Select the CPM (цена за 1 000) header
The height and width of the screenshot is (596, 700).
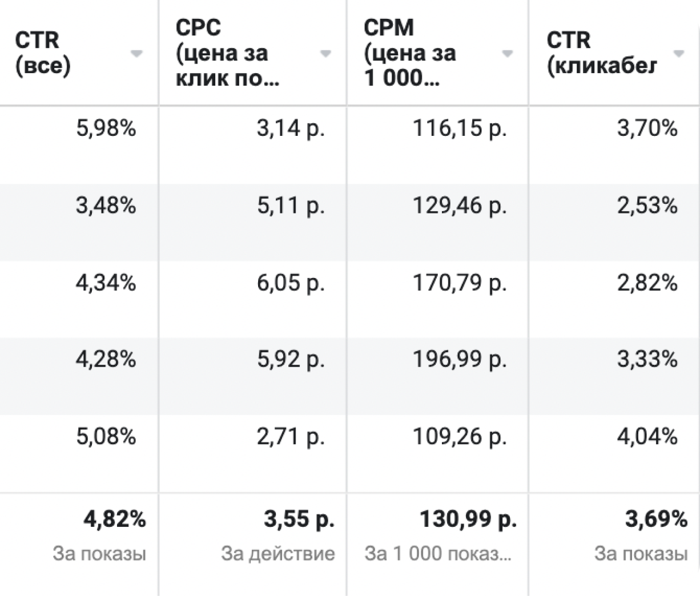click(410, 53)
